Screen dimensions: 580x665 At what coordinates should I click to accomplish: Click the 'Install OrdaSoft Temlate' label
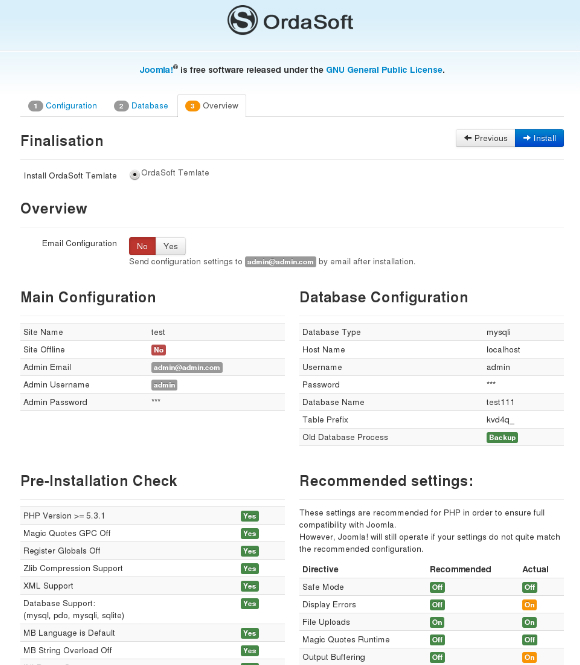point(70,176)
